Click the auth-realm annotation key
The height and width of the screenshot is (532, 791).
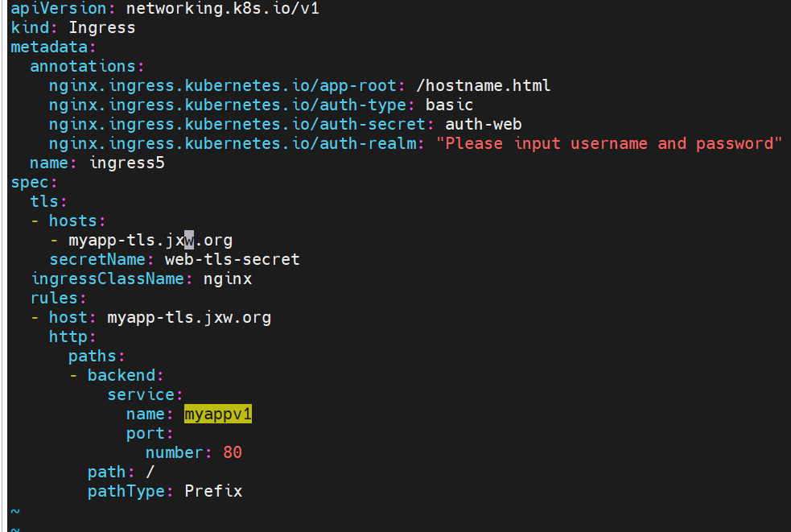click(233, 143)
